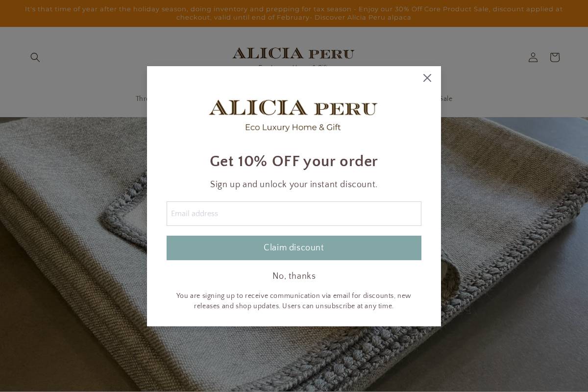Click the Email address input field

[294, 214]
